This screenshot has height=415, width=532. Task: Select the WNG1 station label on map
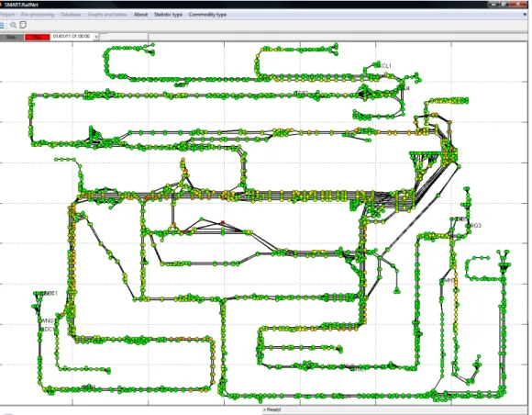click(48, 321)
